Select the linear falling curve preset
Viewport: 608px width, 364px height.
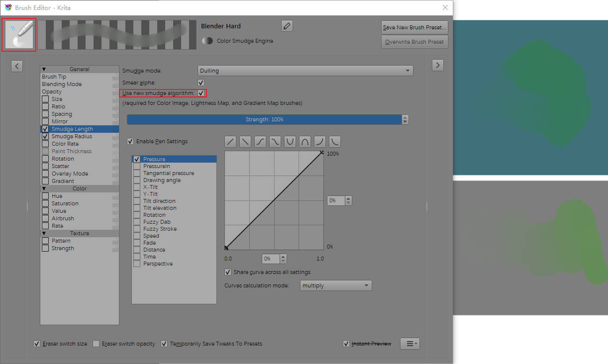point(245,142)
